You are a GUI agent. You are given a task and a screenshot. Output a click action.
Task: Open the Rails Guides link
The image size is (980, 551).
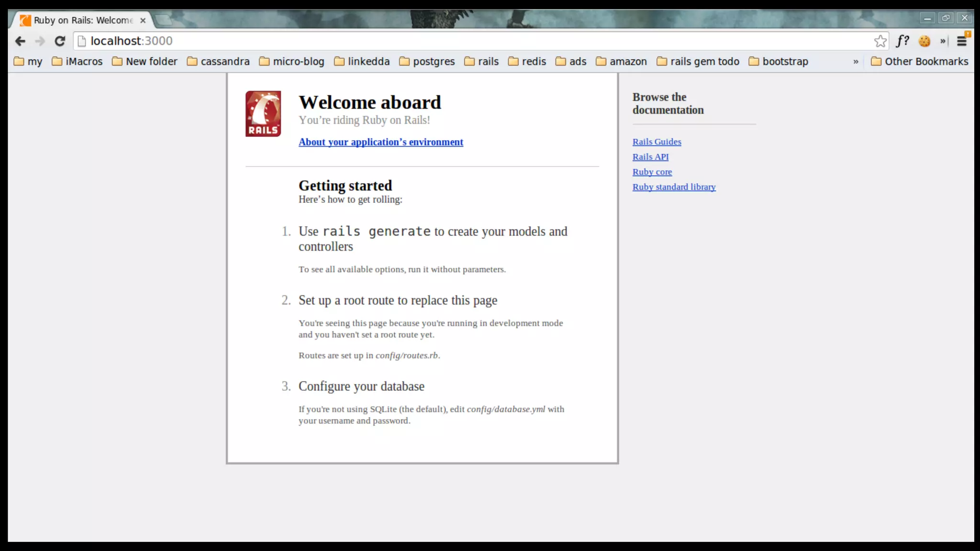pos(657,142)
